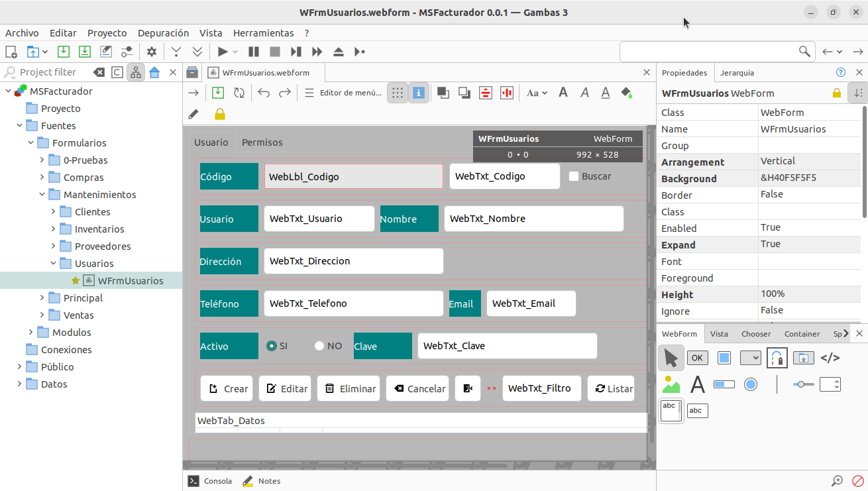The image size is (868, 491).
Task: Click the red horizontal alignment icon
Action: (486, 93)
